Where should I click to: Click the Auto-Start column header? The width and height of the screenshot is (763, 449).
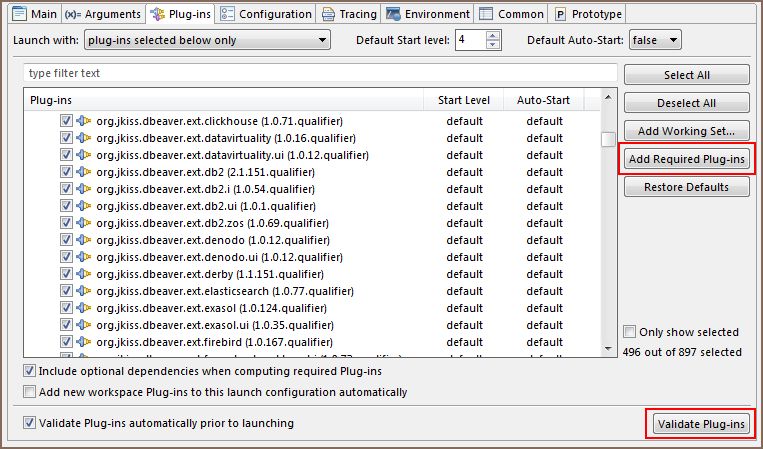544,100
